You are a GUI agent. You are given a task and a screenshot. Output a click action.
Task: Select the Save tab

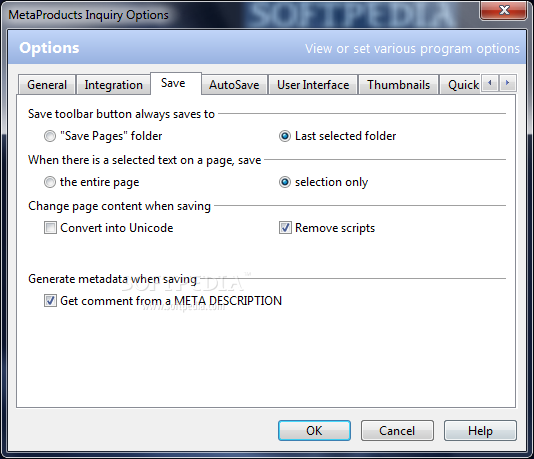(176, 83)
